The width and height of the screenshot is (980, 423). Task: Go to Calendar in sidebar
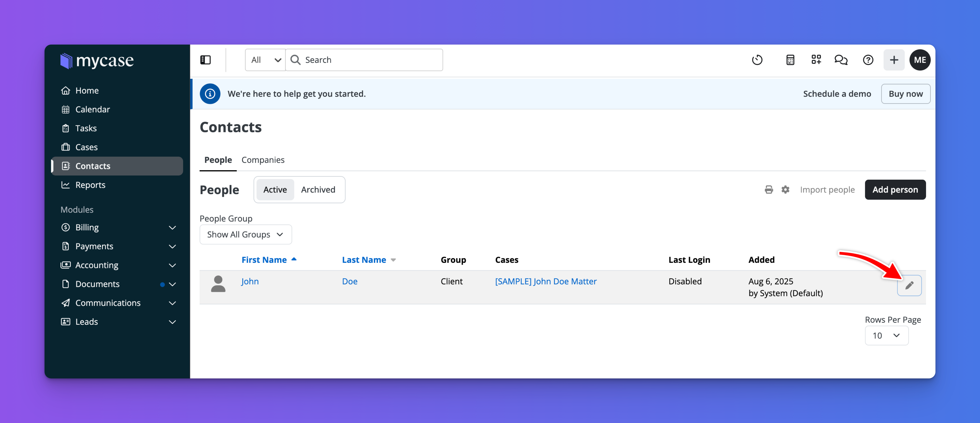click(92, 109)
